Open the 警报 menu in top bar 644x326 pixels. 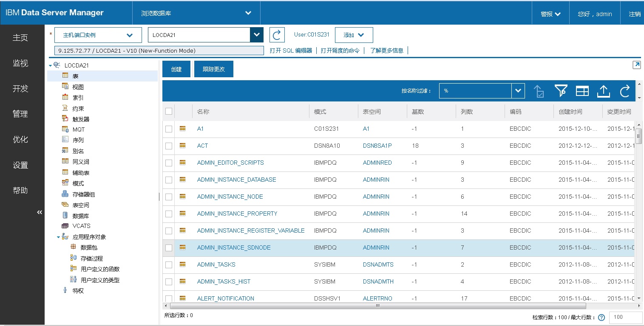point(550,13)
